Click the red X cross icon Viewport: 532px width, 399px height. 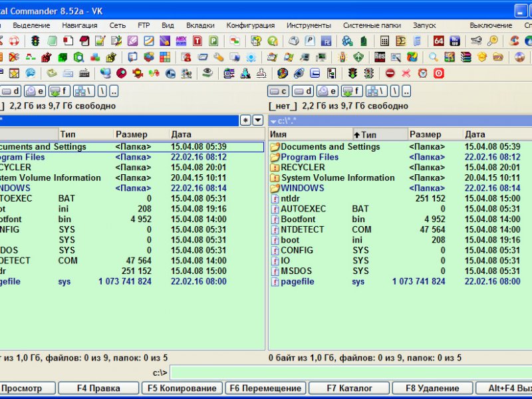[x=406, y=73]
